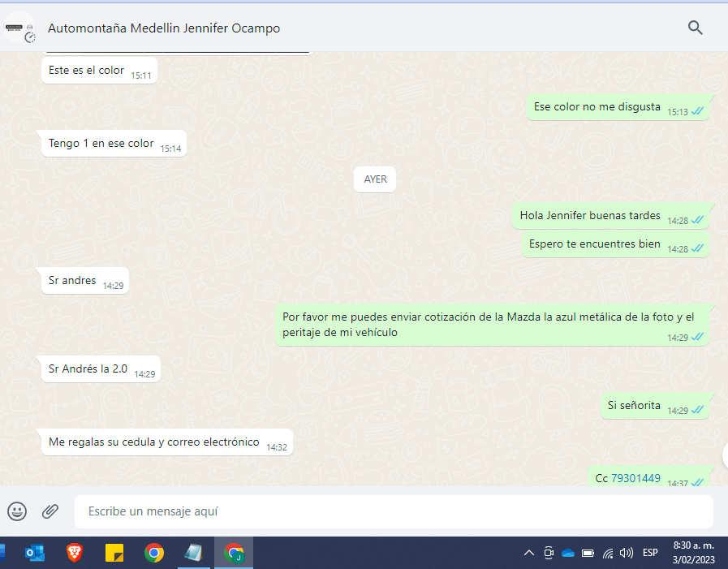Select the message 'Sr andres'

tap(85, 281)
